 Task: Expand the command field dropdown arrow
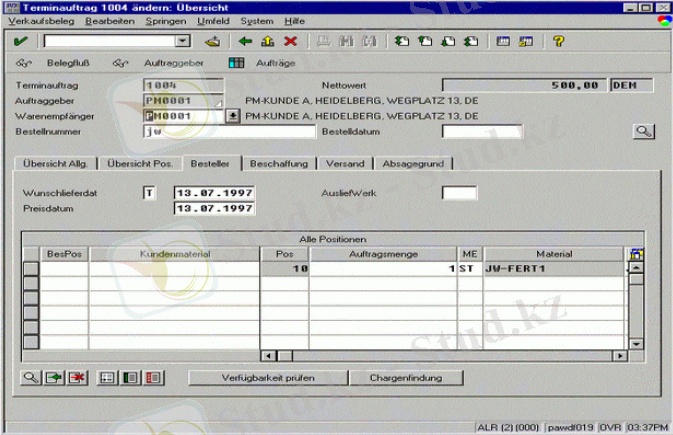click(x=182, y=41)
